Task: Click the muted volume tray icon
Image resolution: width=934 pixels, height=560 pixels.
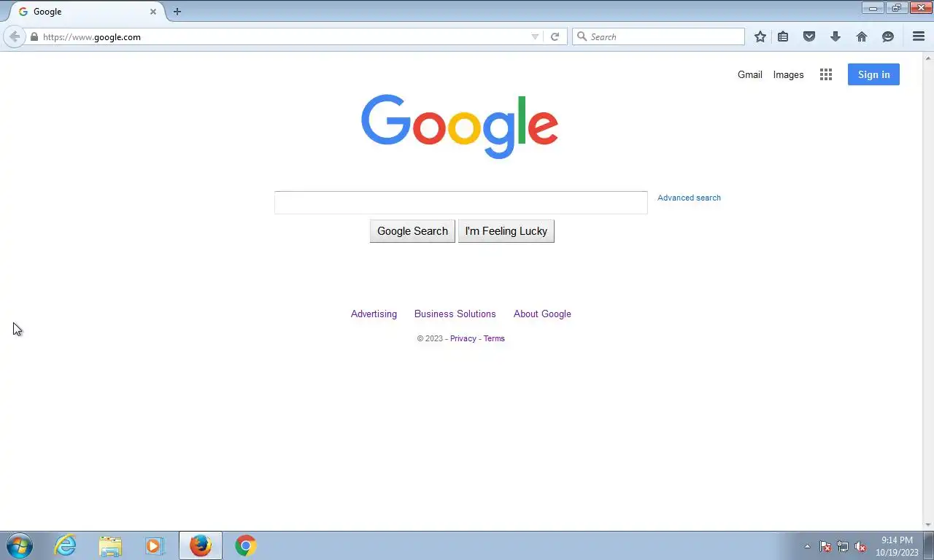Action: 860,546
